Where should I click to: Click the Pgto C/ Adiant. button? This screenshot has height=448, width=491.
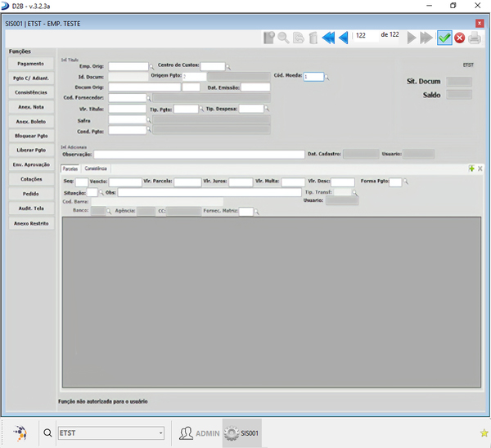coord(31,78)
